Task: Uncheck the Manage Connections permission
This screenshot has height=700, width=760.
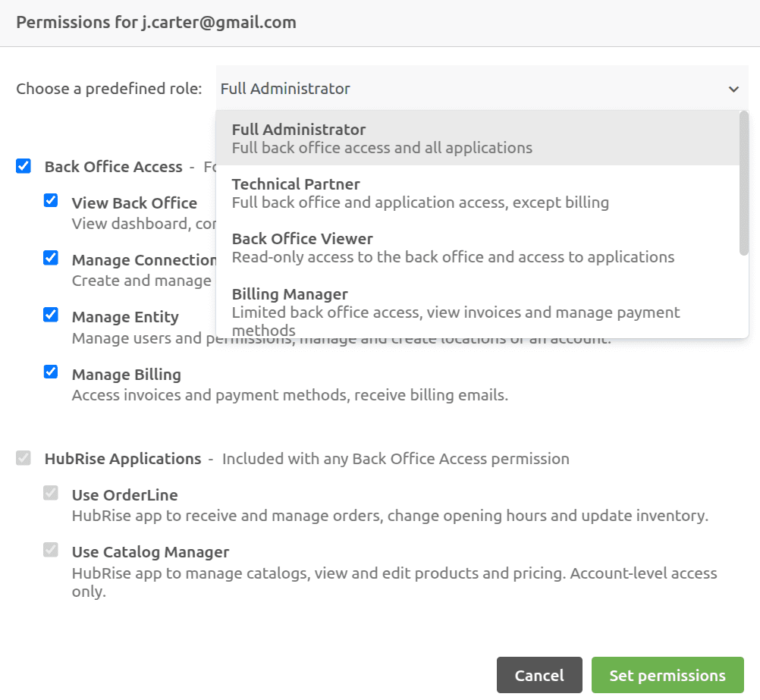Action: coord(50,258)
